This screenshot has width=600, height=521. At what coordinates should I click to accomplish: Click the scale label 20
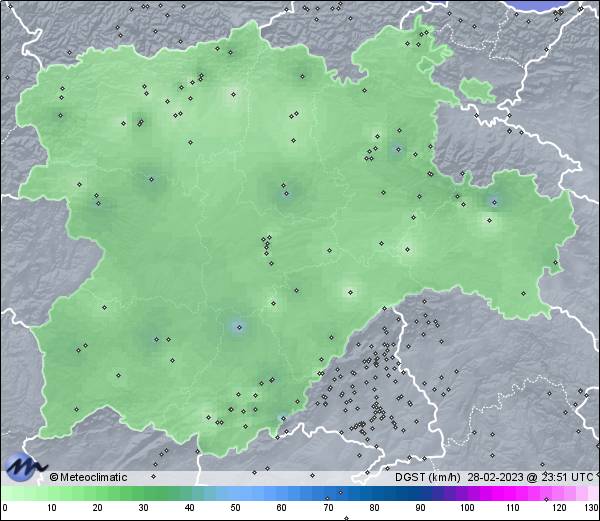click(x=98, y=508)
